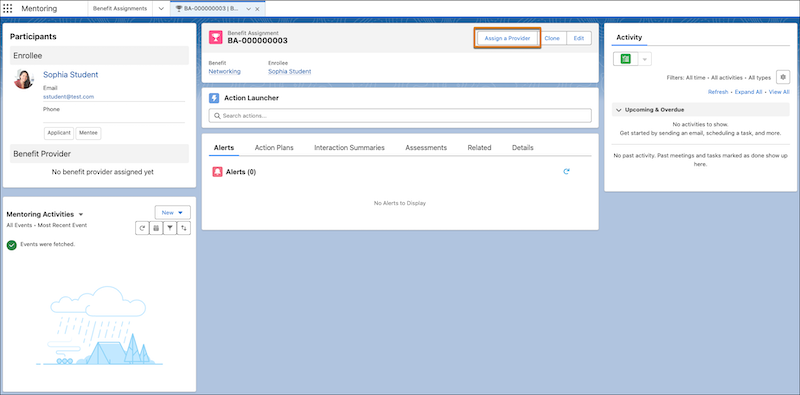
Task: Refresh Mentoring Activities events
Action: pos(142,228)
